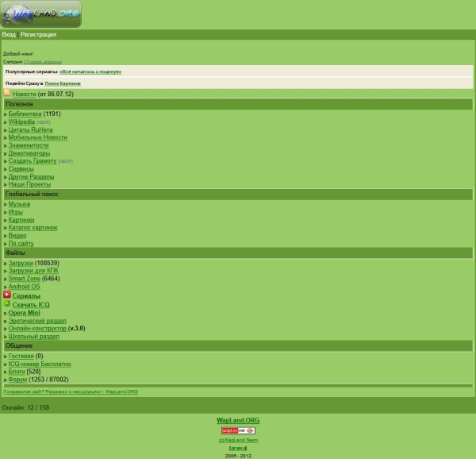Click the orange RSS feed icon
Screen dimensions: 476x459
(7, 92)
